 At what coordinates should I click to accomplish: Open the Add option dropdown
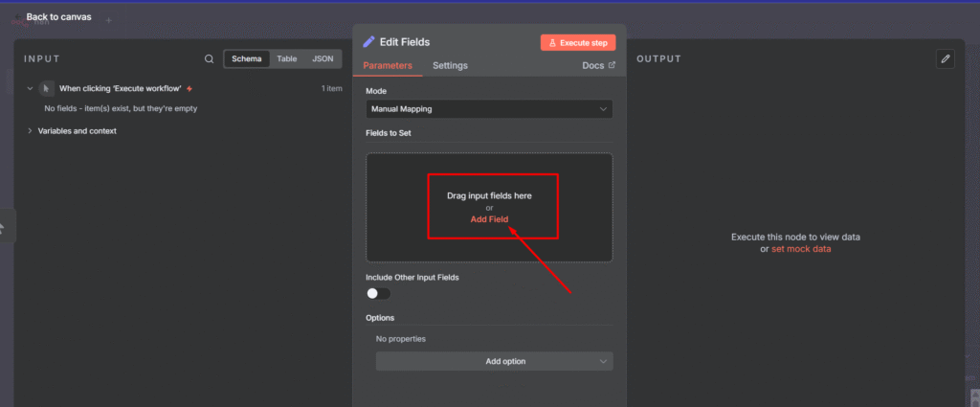pyautogui.click(x=494, y=361)
